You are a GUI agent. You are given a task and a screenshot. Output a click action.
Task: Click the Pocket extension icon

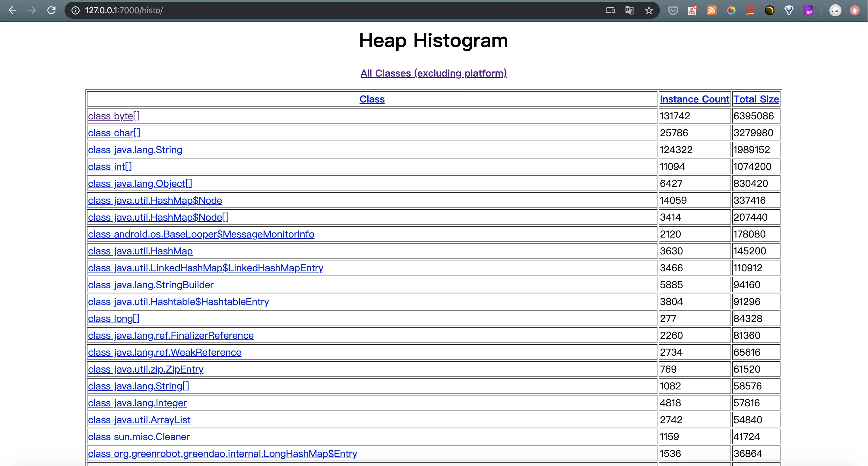point(673,11)
